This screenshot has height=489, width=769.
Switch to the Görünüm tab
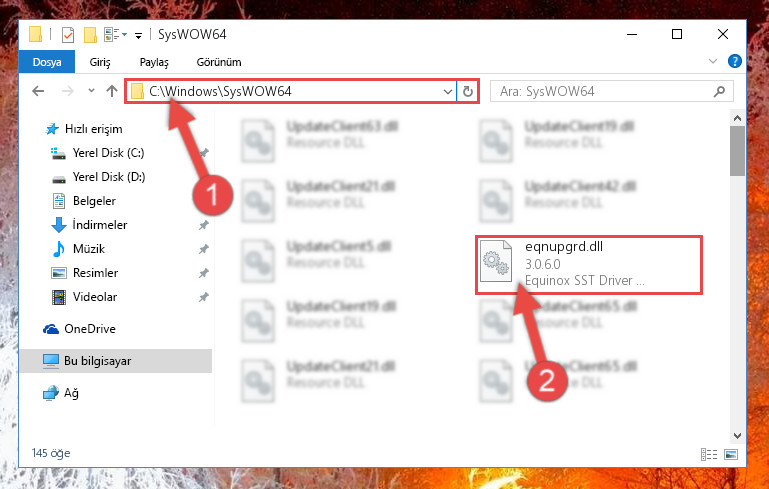point(219,62)
